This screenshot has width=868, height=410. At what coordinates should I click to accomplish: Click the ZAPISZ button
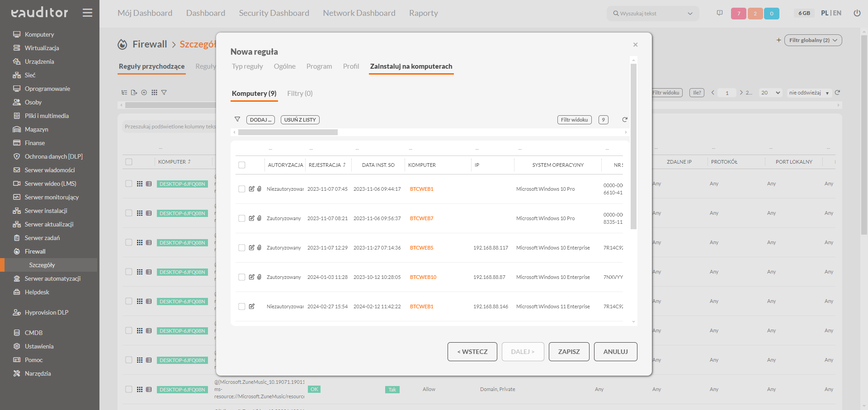pyautogui.click(x=569, y=352)
